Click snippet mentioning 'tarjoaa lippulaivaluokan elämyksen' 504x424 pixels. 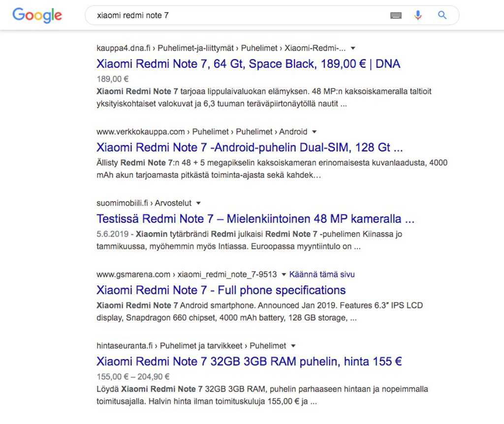[264, 97]
